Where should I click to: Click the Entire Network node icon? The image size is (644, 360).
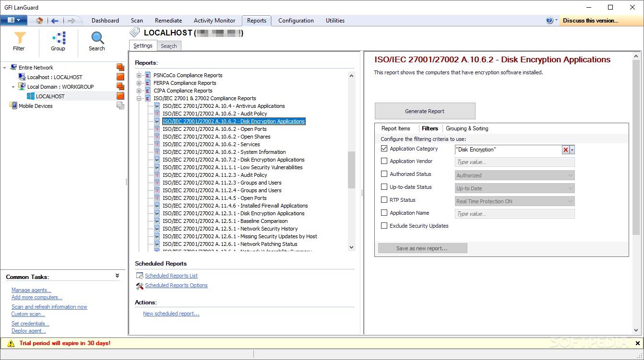13,68
